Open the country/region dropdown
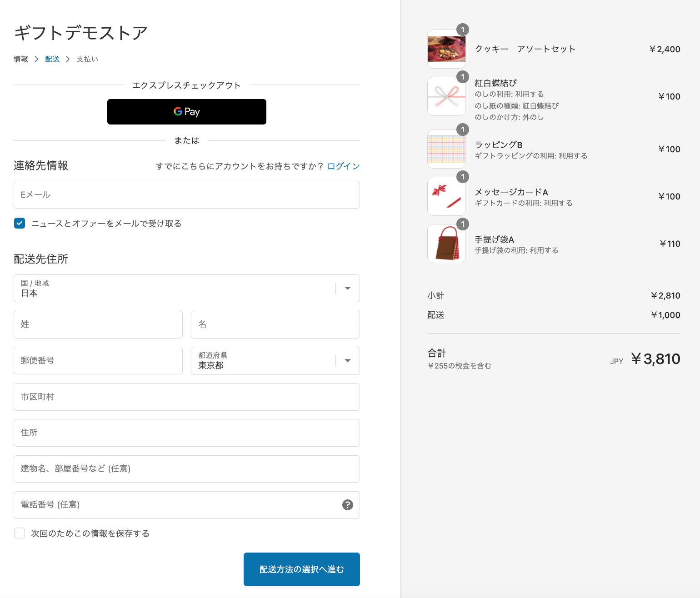 (x=187, y=288)
